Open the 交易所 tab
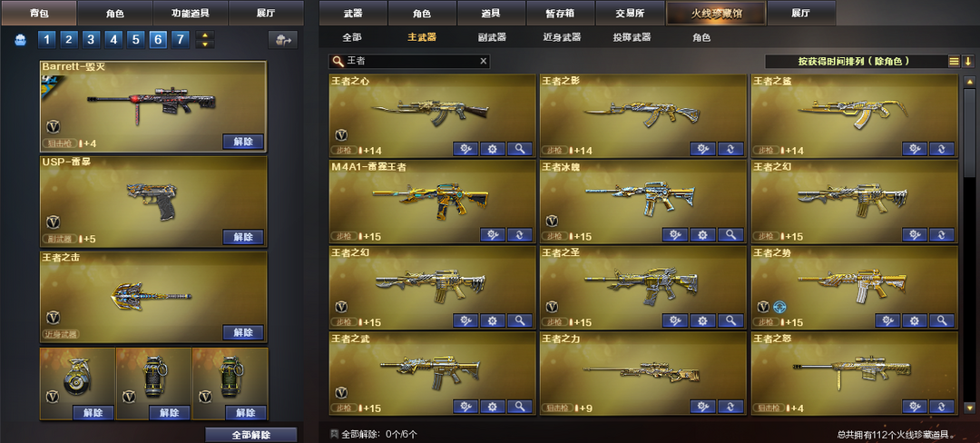The width and height of the screenshot is (980, 443). tap(630, 13)
